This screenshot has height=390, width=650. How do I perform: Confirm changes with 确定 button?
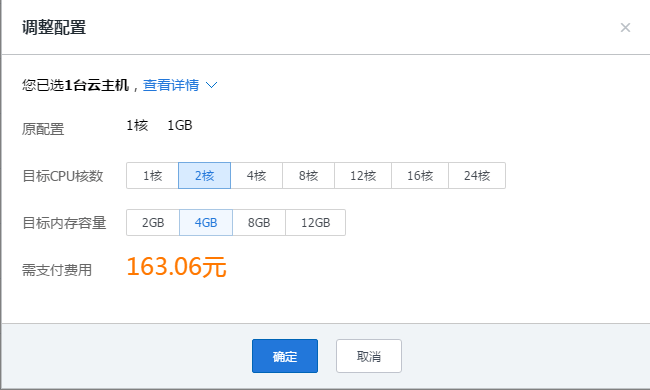click(x=285, y=356)
